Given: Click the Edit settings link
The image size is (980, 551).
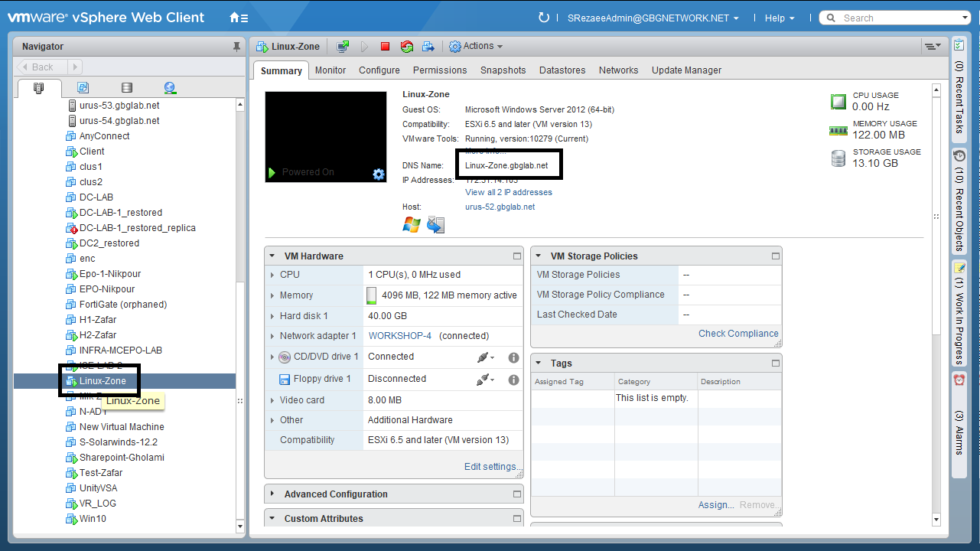Looking at the screenshot, I should [x=492, y=467].
